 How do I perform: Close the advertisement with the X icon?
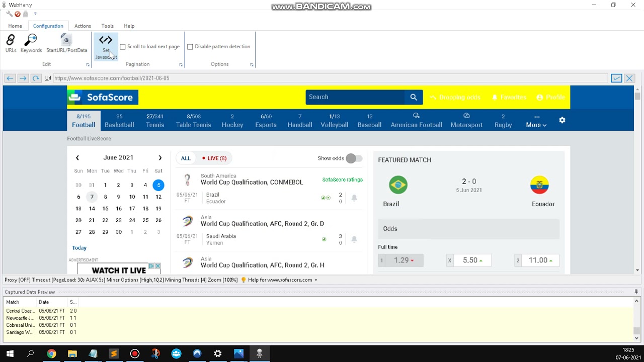157,265
